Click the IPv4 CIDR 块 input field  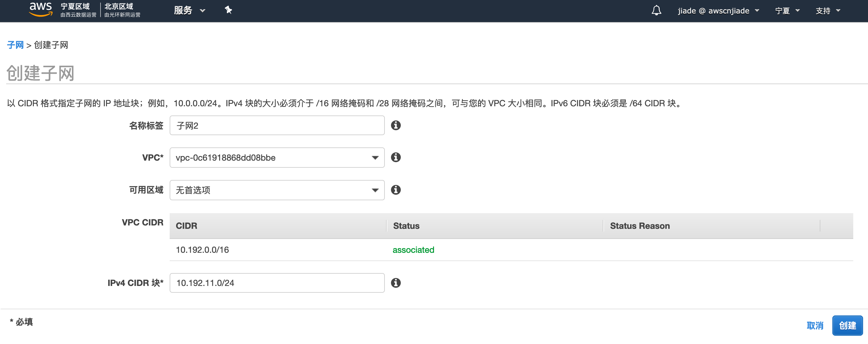(277, 283)
